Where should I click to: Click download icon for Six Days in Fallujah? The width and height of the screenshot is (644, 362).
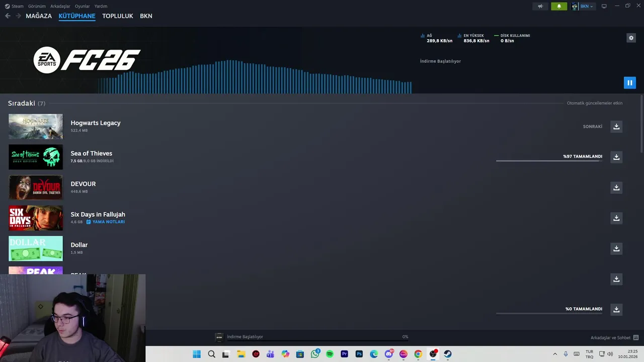(x=616, y=218)
